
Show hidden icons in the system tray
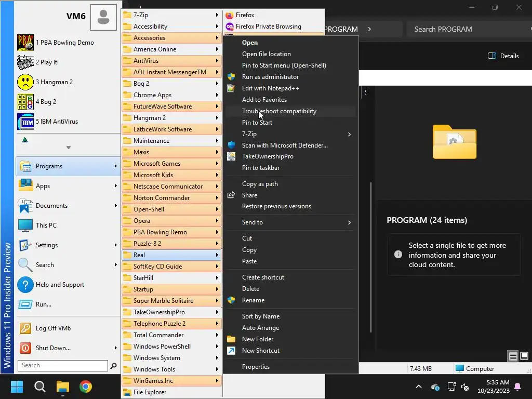click(x=419, y=387)
